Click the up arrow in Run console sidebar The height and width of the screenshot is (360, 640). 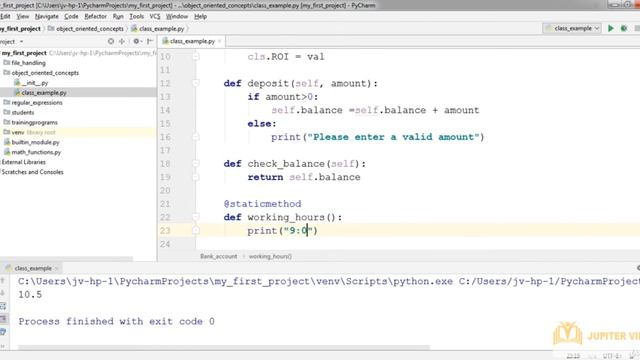[3, 280]
